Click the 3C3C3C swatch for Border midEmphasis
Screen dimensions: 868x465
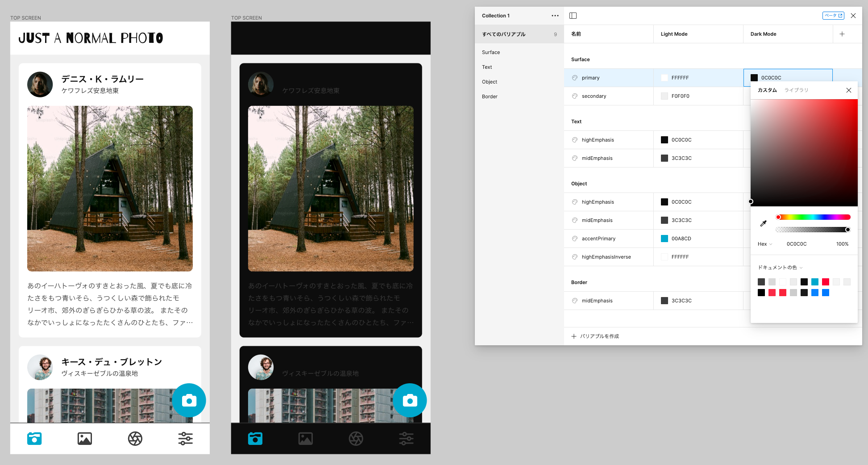(664, 301)
